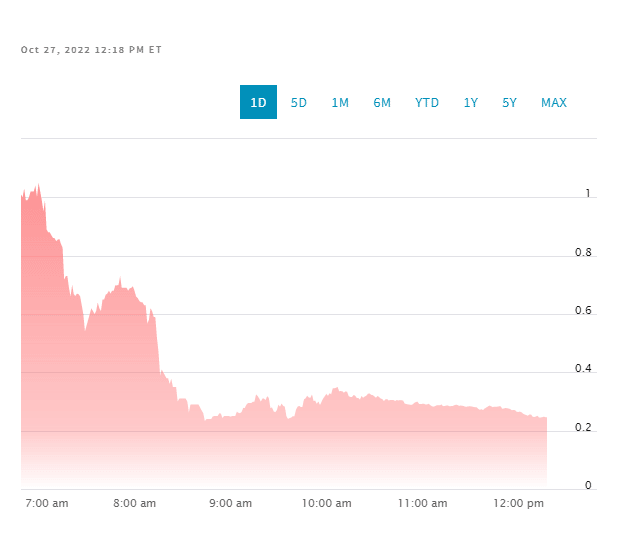This screenshot has width=628, height=548.
Task: Click the 0.8 price axis label
Action: coord(582,253)
